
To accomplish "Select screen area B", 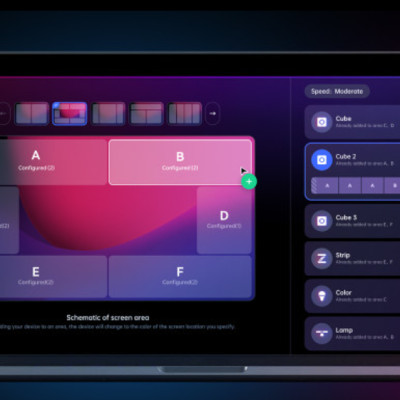I will 180,162.
